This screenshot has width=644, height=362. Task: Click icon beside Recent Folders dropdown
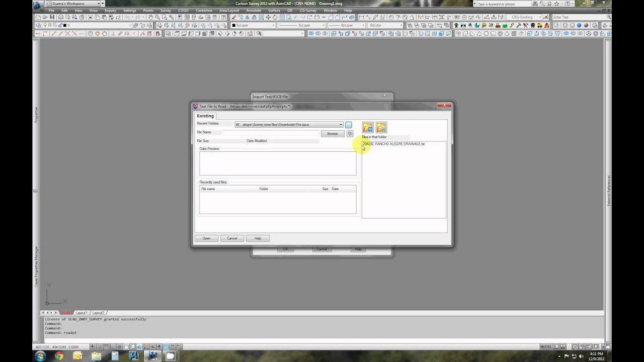348,125
